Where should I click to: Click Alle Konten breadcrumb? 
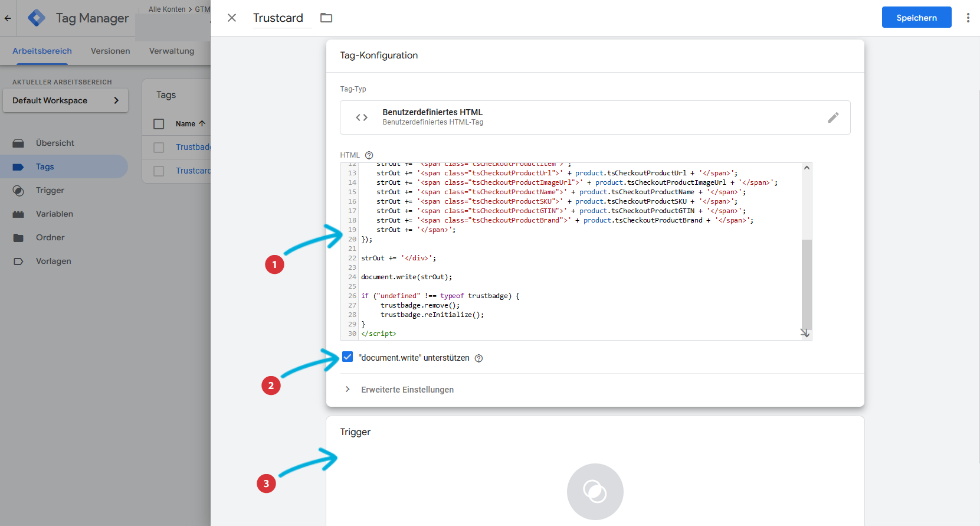pos(167,9)
